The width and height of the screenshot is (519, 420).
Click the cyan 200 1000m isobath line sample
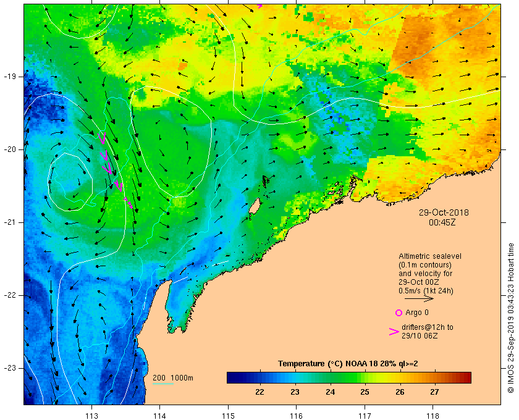point(163,384)
